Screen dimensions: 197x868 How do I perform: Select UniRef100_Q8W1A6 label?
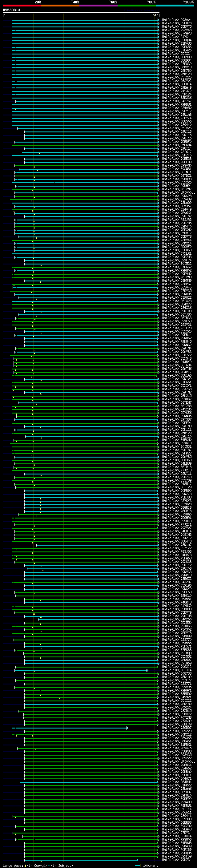(177, 376)
